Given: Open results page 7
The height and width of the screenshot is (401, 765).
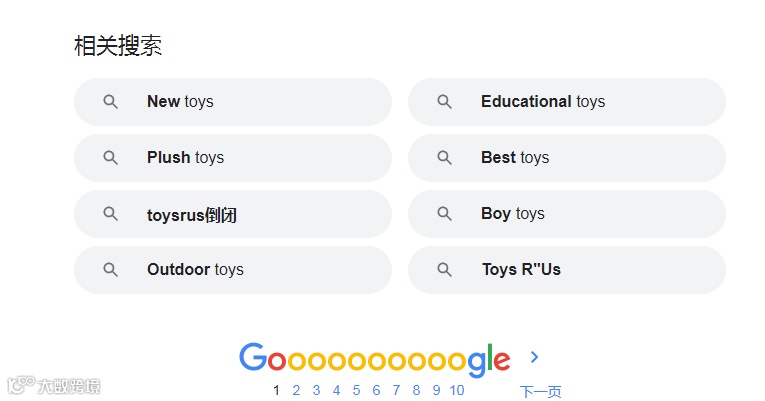Looking at the screenshot, I should coord(396,390).
